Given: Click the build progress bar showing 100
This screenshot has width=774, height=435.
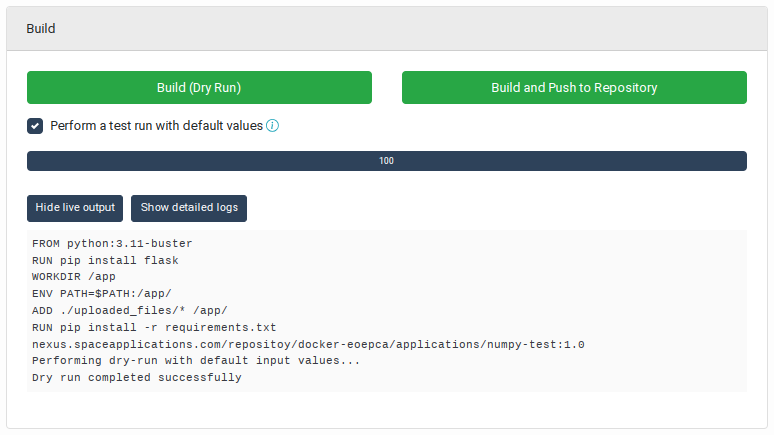Looking at the screenshot, I should click(x=387, y=161).
